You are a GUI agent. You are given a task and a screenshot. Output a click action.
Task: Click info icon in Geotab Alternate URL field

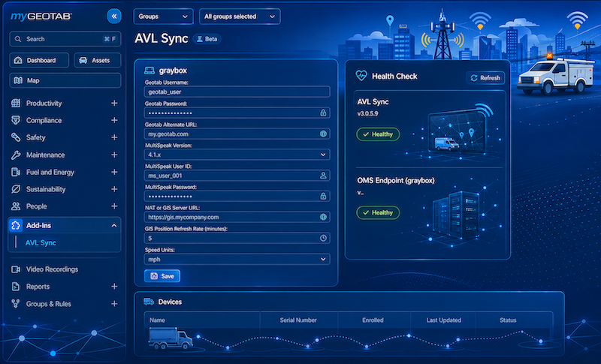click(x=323, y=134)
